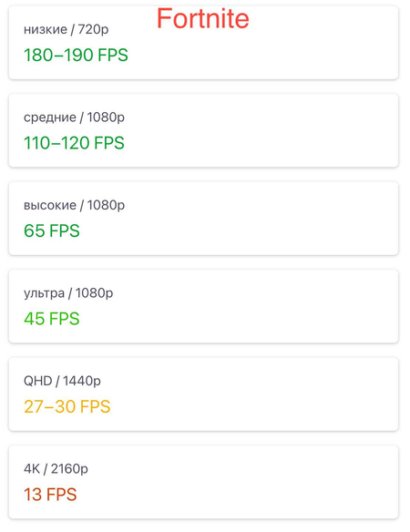Click the 180–190 FPS value
The image size is (410, 532).
[76, 55]
